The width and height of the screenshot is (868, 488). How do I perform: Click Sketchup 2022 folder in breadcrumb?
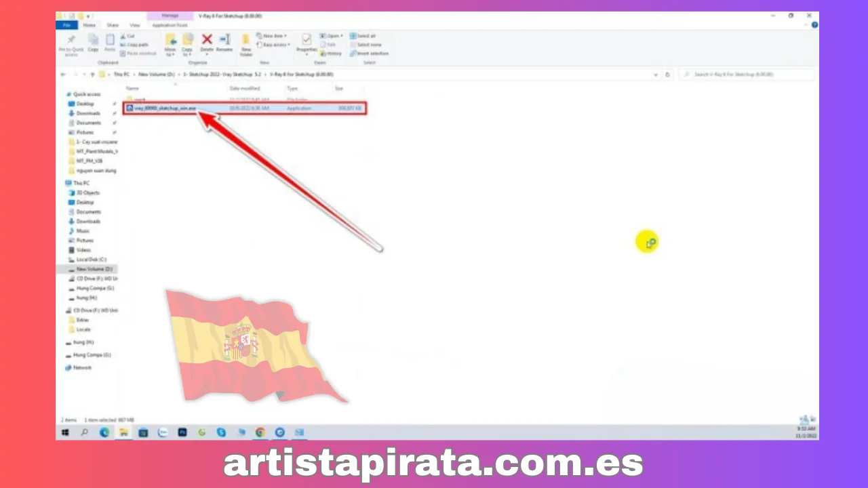221,75
